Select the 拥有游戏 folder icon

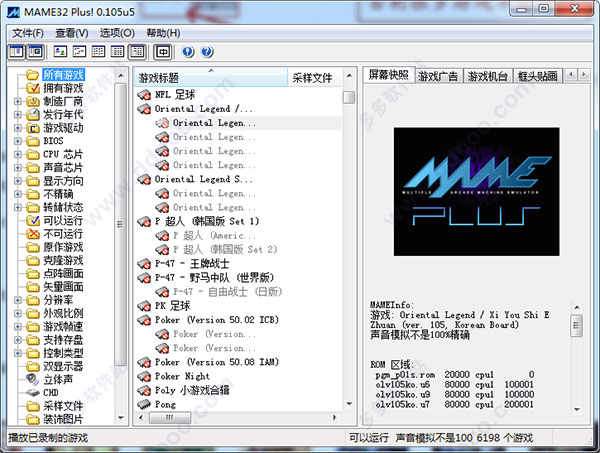[33, 88]
